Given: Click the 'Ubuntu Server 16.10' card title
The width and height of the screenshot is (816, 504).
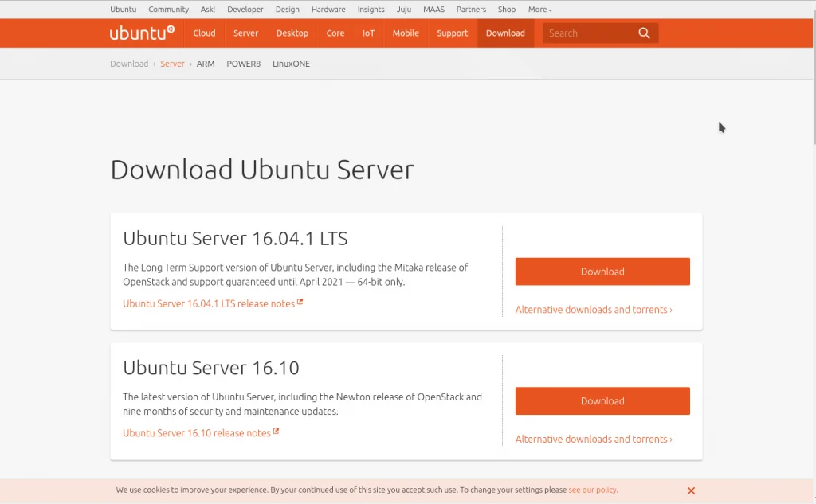Looking at the screenshot, I should click(x=211, y=368).
